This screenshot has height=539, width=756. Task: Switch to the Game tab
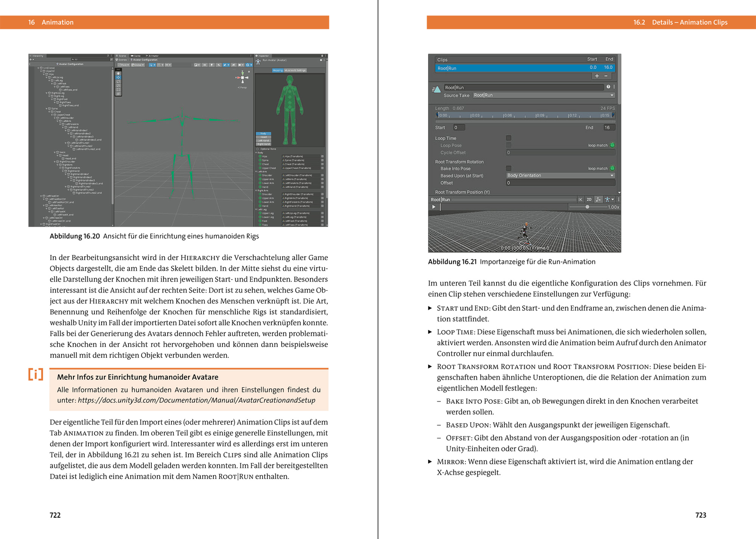[136, 56]
